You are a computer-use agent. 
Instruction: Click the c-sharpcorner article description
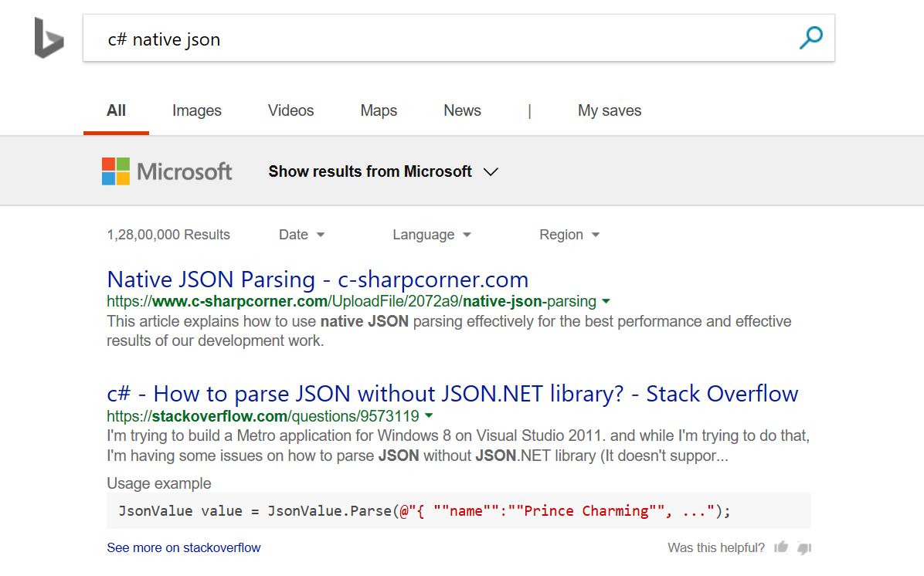tap(449, 331)
